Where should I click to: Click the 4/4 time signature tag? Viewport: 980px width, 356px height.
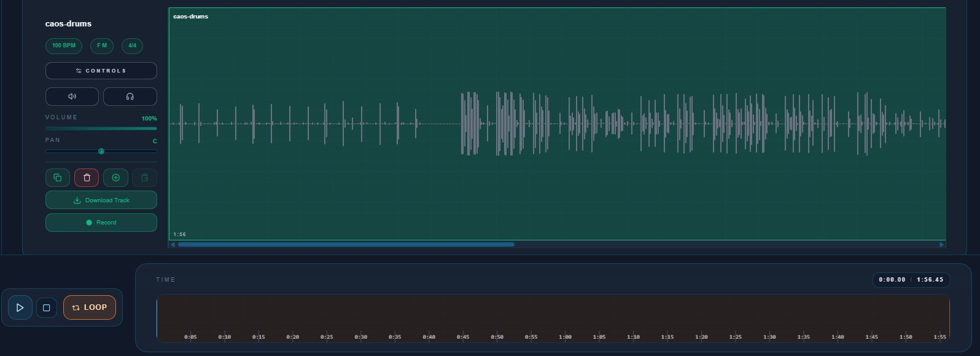pyautogui.click(x=133, y=45)
